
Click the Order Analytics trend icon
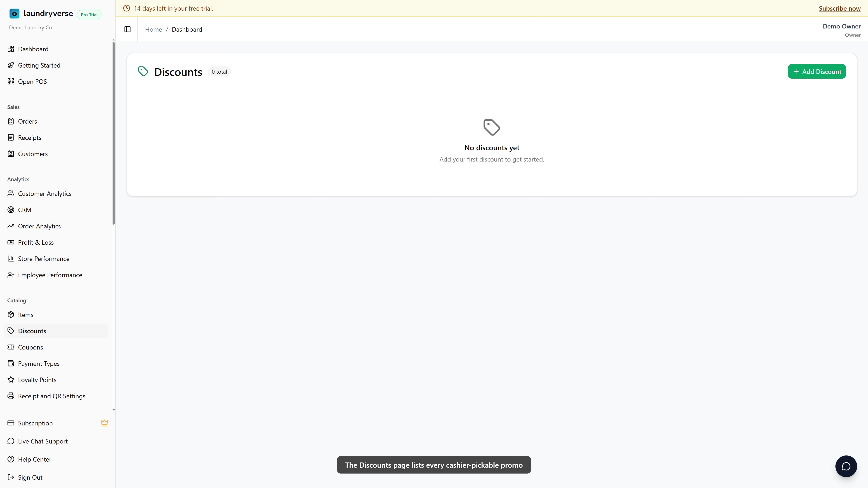pyautogui.click(x=11, y=226)
